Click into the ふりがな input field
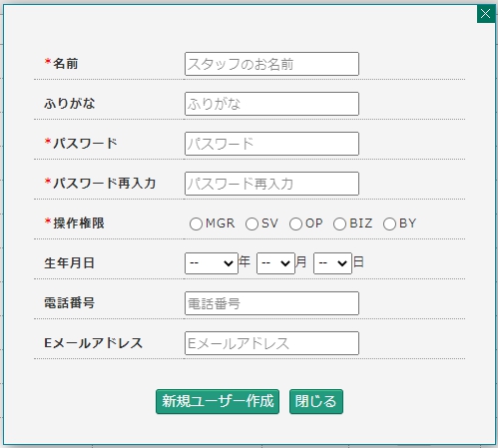 coord(271,104)
